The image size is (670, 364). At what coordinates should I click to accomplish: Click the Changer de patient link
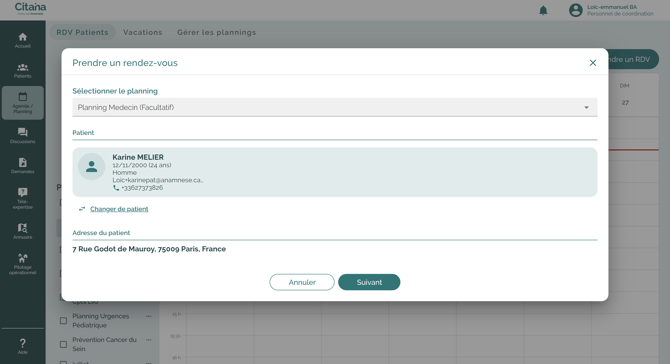[119, 209]
